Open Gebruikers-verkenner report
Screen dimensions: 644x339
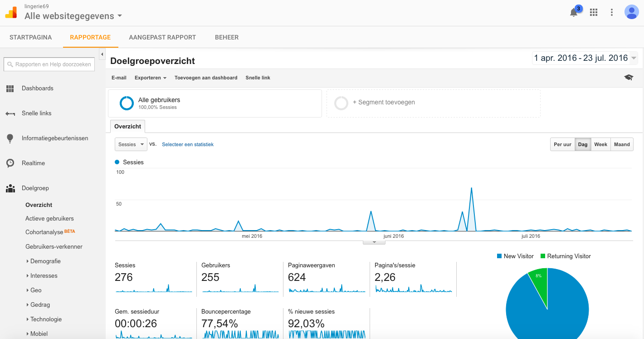[54, 247]
